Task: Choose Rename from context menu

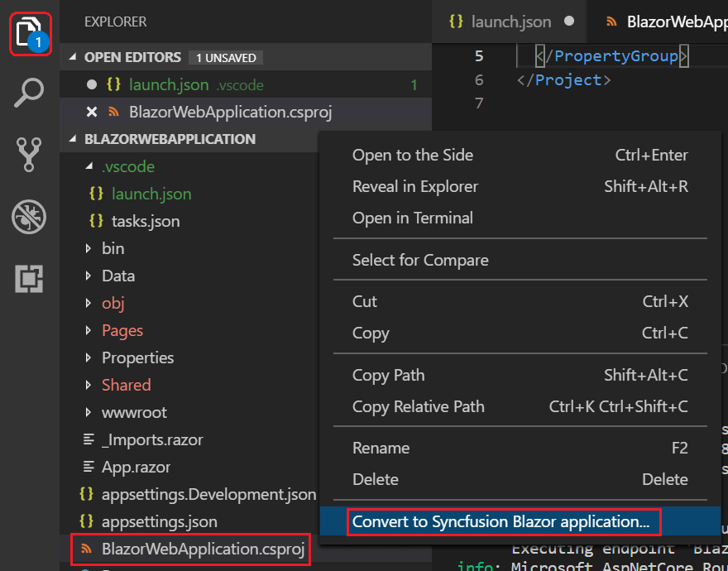Action: [381, 448]
